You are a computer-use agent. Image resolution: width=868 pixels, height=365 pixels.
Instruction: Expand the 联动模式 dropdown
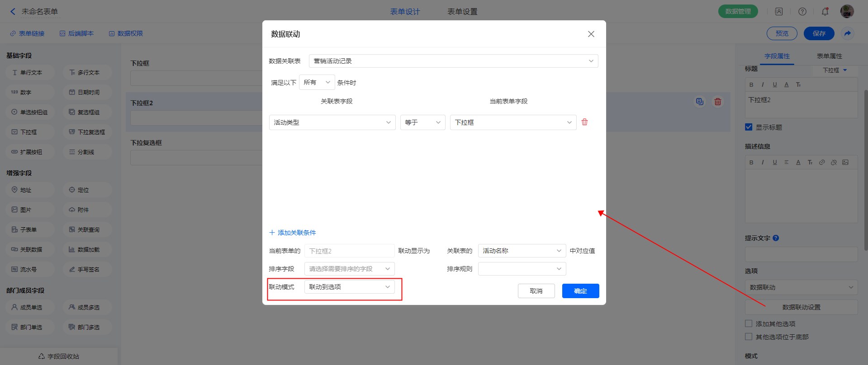(349, 287)
